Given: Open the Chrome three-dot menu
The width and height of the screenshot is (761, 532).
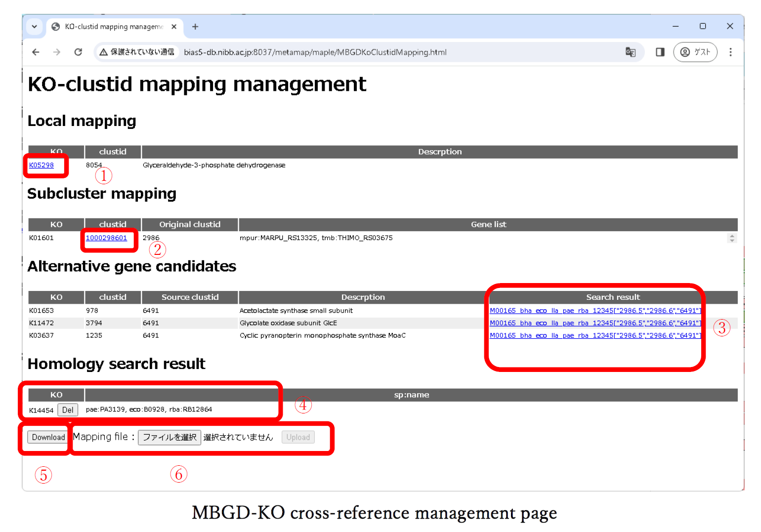Looking at the screenshot, I should click(730, 52).
